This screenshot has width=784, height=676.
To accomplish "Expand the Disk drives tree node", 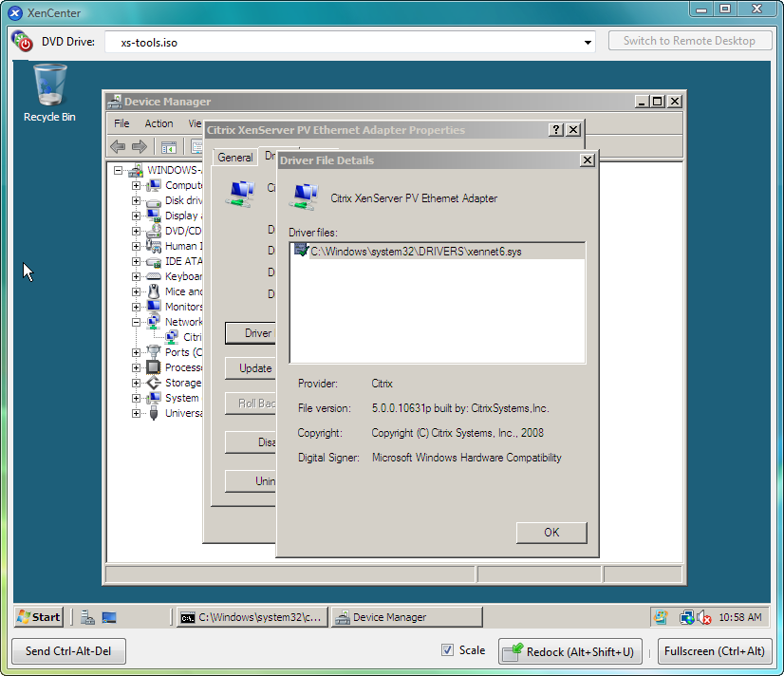I will pyautogui.click(x=136, y=200).
